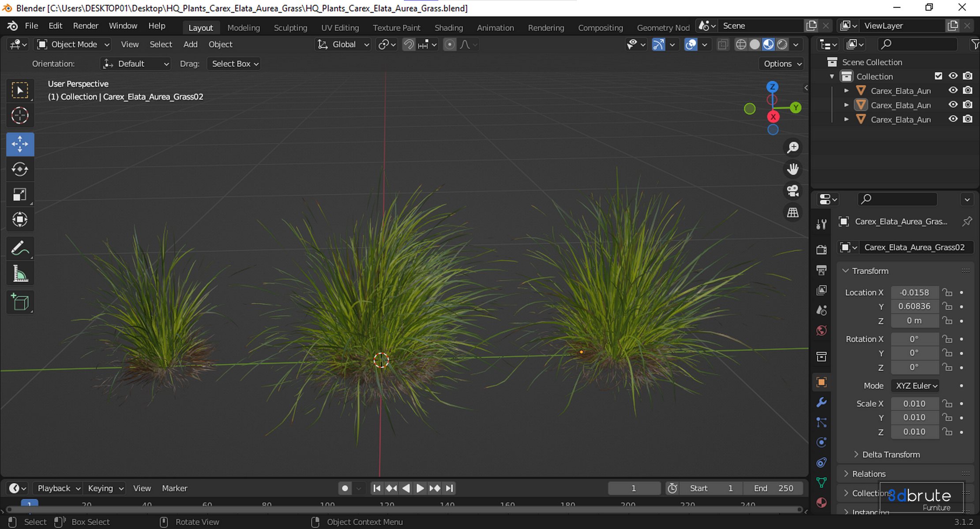The height and width of the screenshot is (529, 980).
Task: Click the Location X value field
Action: 914,292
